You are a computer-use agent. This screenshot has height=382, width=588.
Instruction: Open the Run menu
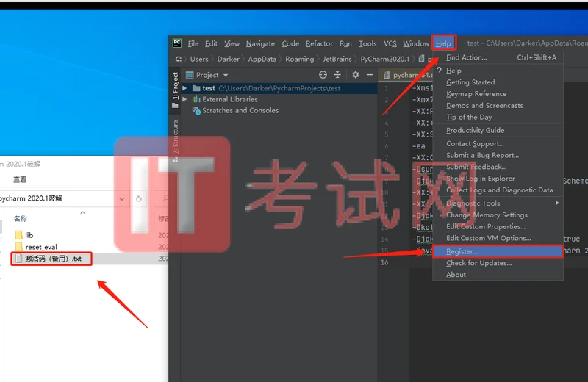[x=345, y=43]
